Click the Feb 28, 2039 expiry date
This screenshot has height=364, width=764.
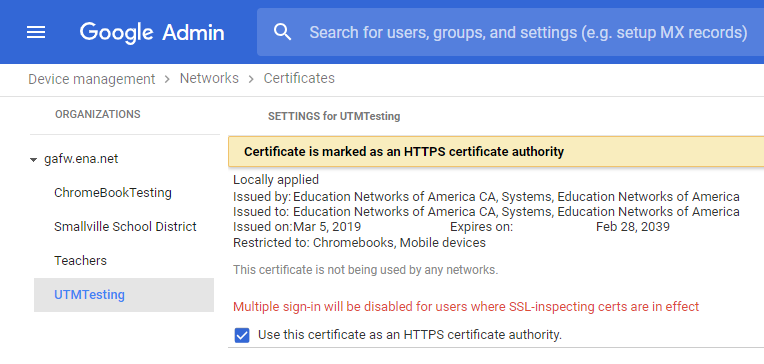click(632, 227)
